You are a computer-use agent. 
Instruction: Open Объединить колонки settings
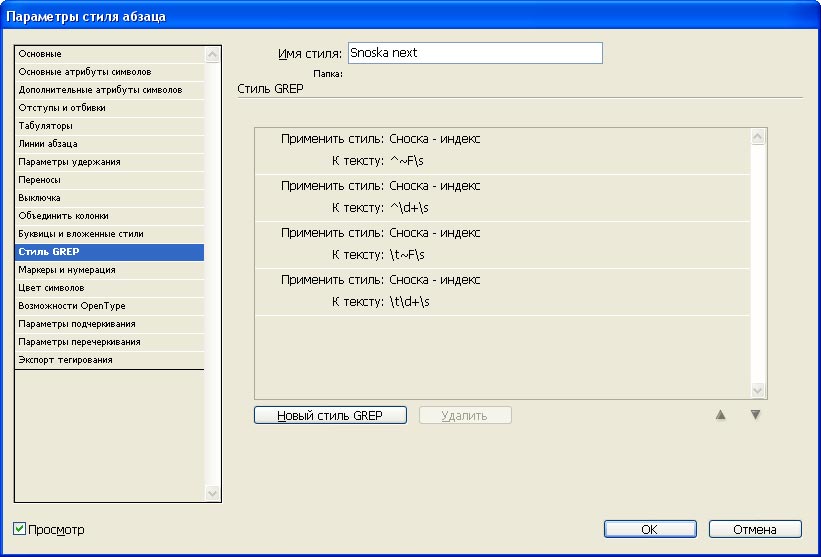tap(109, 216)
